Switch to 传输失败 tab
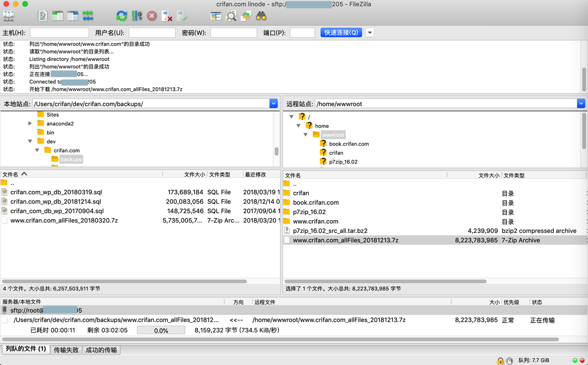This screenshot has width=588, height=365. coord(66,350)
